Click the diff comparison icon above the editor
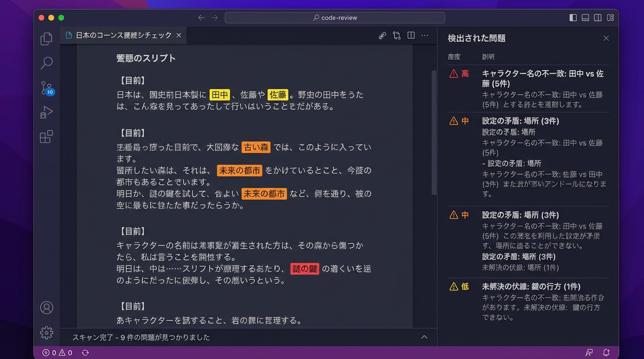Screen dimensions: 644x359 click(x=396, y=35)
